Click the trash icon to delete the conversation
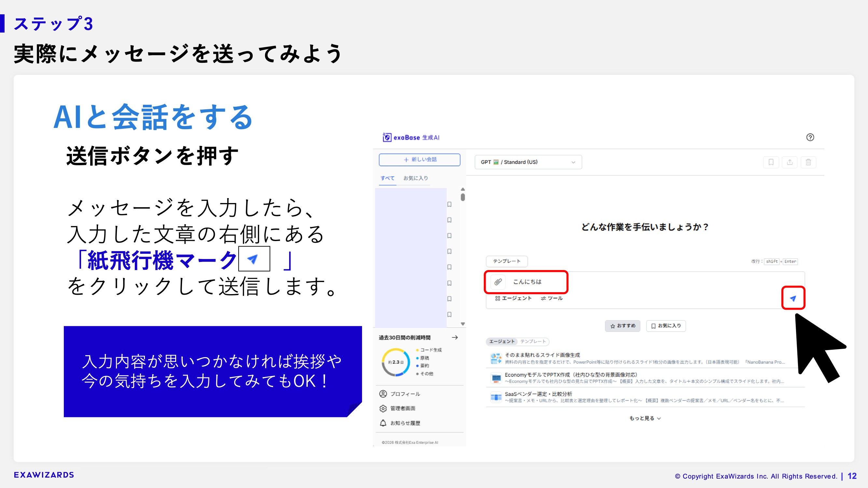 point(808,162)
